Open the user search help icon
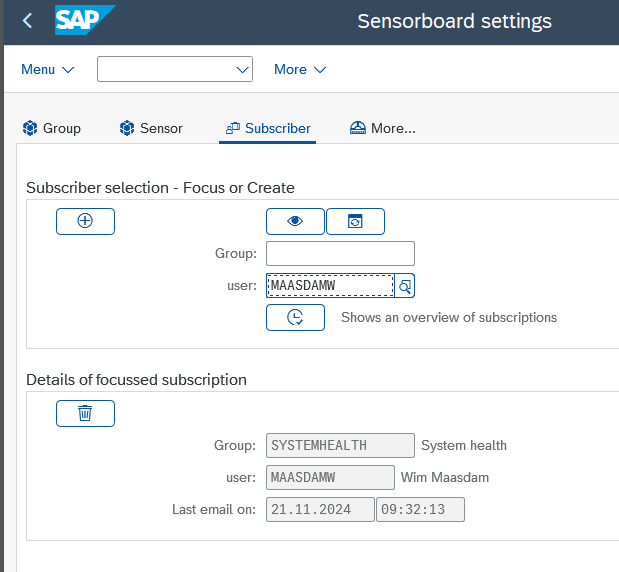Image resolution: width=619 pixels, height=572 pixels. (405, 286)
